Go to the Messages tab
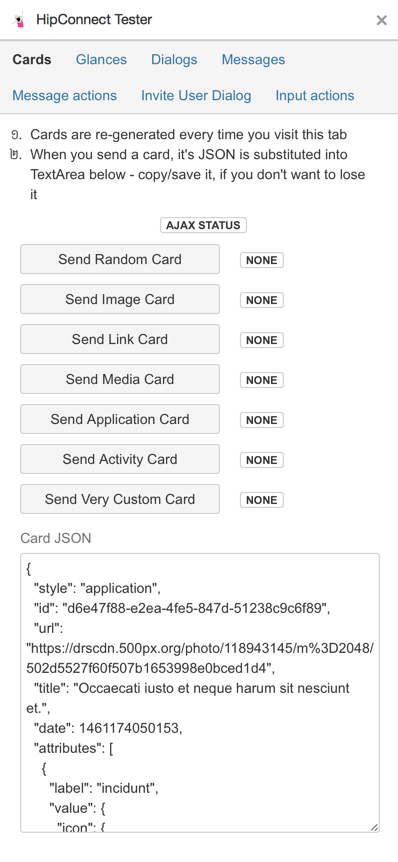Screen dimensions: 398x862 [253, 59]
